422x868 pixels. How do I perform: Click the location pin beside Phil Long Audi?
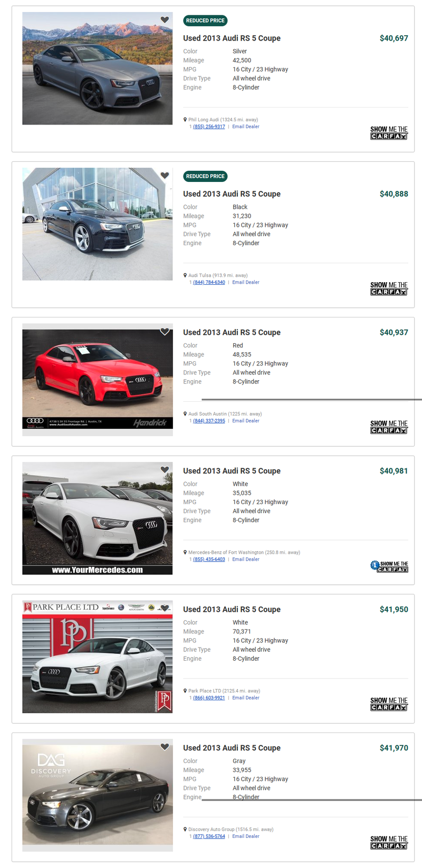pos(185,120)
